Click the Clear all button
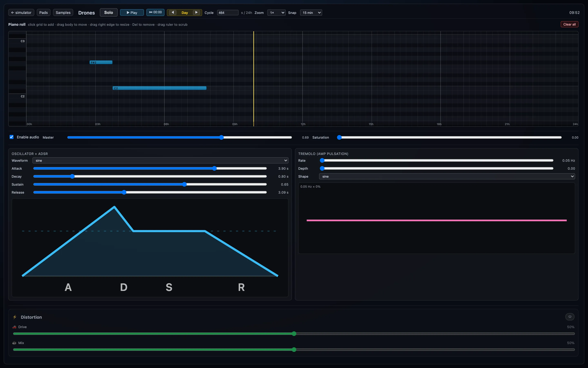The width and height of the screenshot is (588, 368). tap(569, 24)
